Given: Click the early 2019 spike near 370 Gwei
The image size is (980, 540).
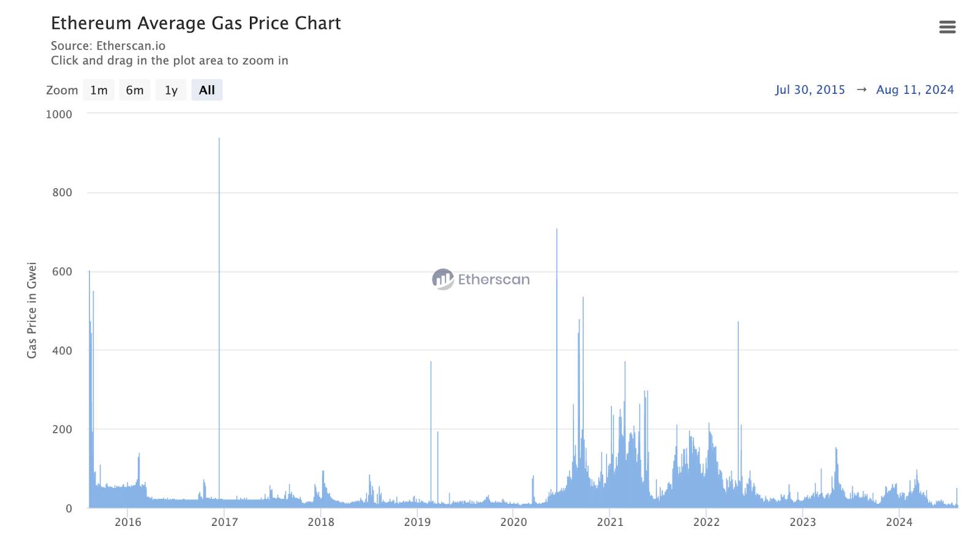Looking at the screenshot, I should [431, 434].
